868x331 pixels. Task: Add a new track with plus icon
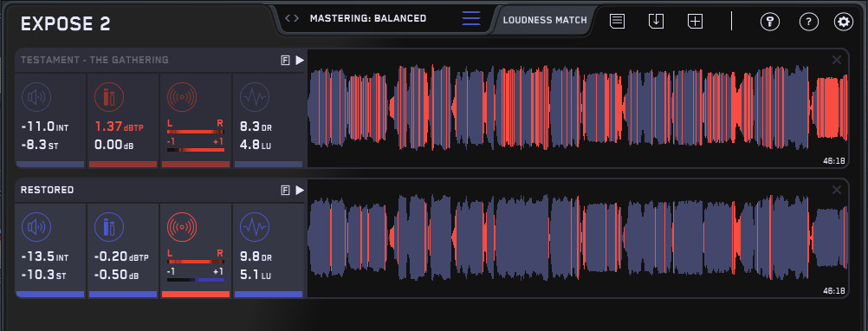click(696, 22)
